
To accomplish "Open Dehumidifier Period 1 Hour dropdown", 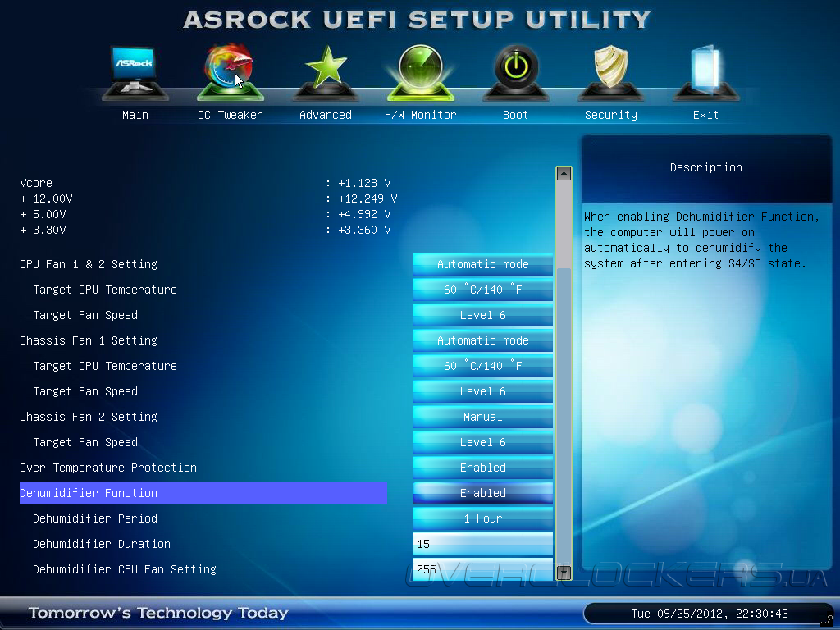I will tap(482, 518).
